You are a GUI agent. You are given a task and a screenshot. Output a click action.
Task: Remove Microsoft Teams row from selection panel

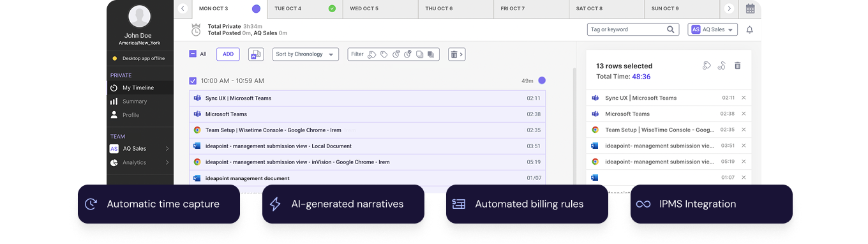click(744, 114)
